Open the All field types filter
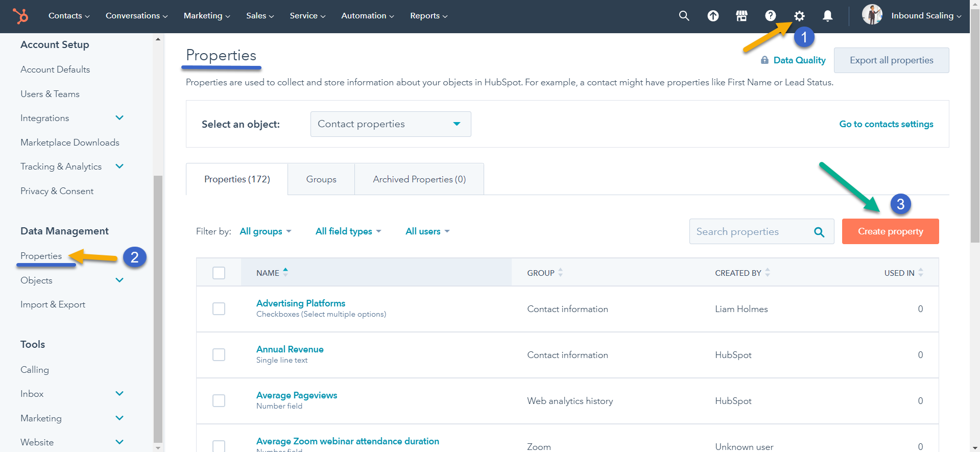The image size is (980, 452). tap(348, 231)
